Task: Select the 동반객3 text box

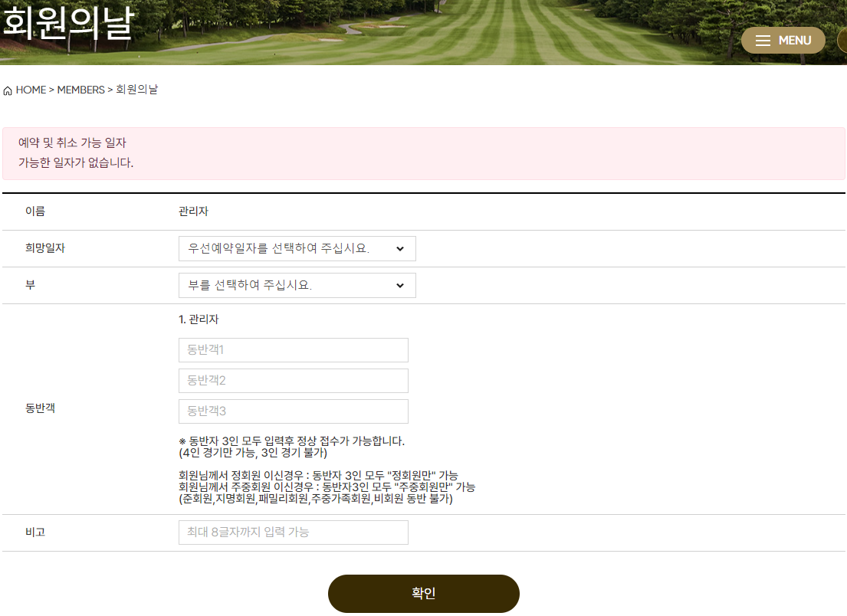Action: [293, 411]
